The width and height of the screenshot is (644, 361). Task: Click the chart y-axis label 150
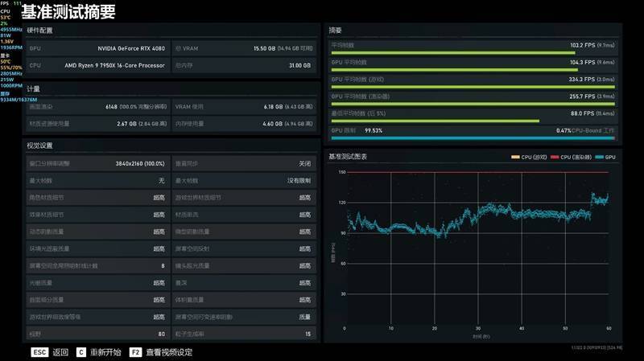pyautogui.click(x=342, y=172)
